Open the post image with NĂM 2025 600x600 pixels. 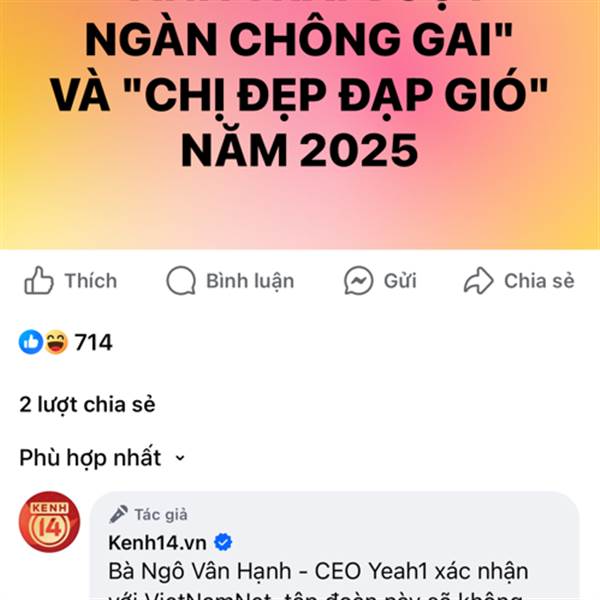click(300, 124)
